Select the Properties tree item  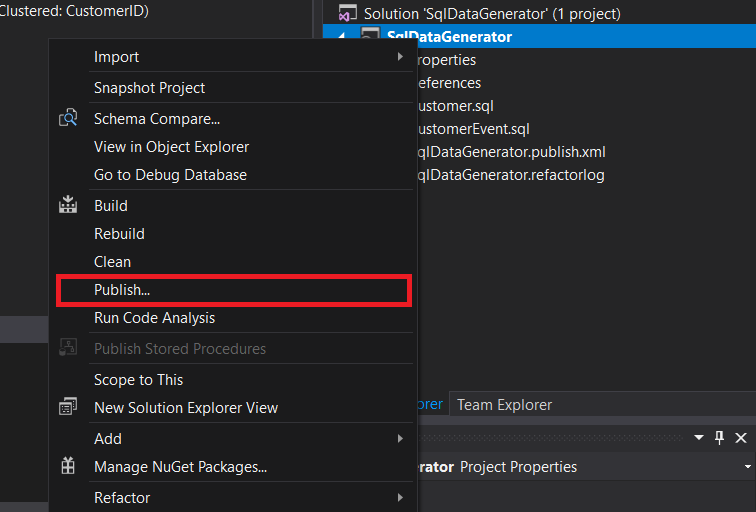pos(446,60)
